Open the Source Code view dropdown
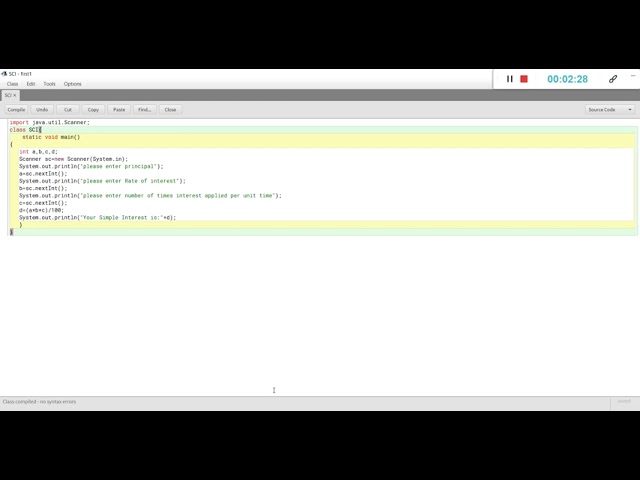 coord(610,110)
